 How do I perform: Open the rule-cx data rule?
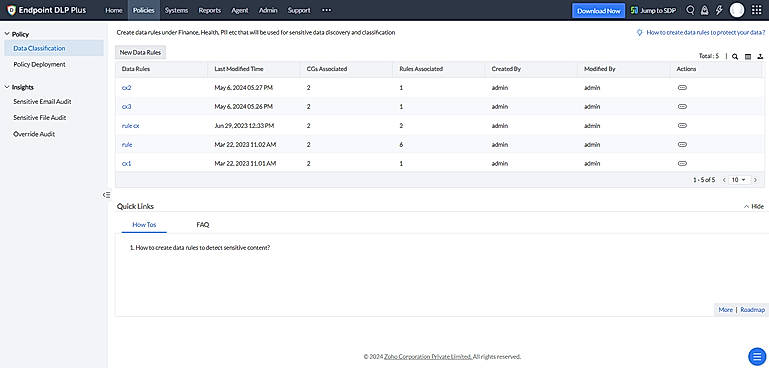click(130, 126)
